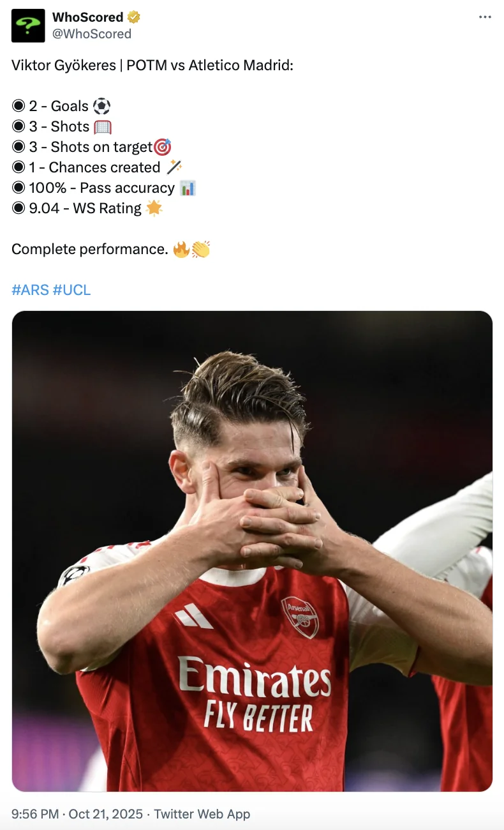Open the #ARS hashtag
The width and height of the screenshot is (504, 830).
pos(30,290)
